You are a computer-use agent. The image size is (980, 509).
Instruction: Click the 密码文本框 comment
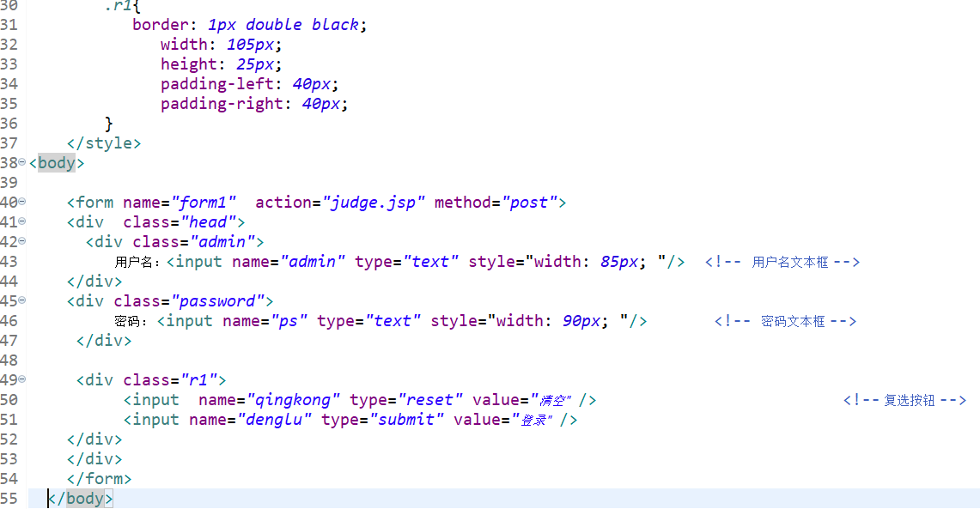786,321
